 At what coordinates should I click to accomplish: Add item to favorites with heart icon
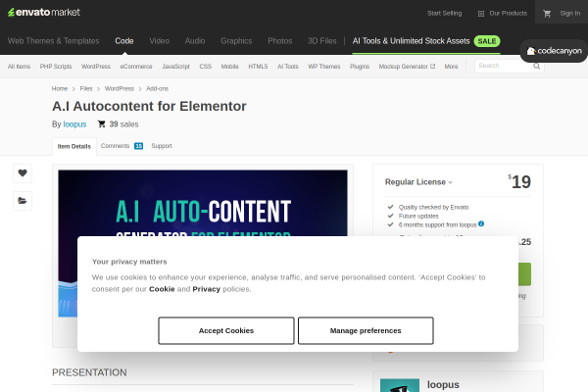23,172
